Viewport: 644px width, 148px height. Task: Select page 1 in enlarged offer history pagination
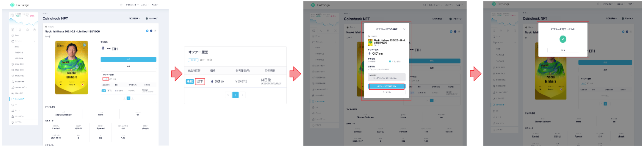pyautogui.click(x=235, y=95)
